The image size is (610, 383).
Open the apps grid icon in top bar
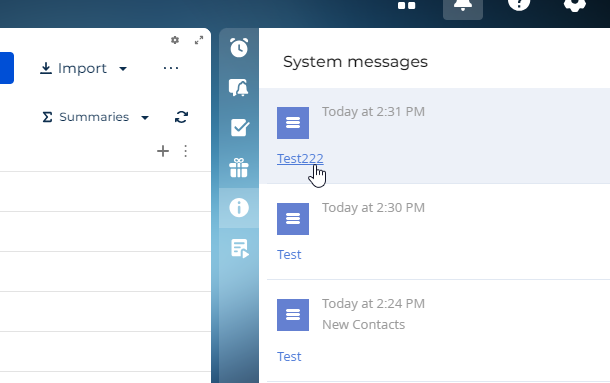point(407,5)
